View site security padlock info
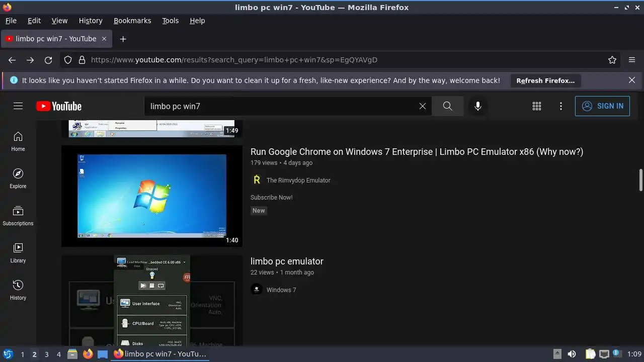This screenshot has height=362, width=644. tap(82, 60)
